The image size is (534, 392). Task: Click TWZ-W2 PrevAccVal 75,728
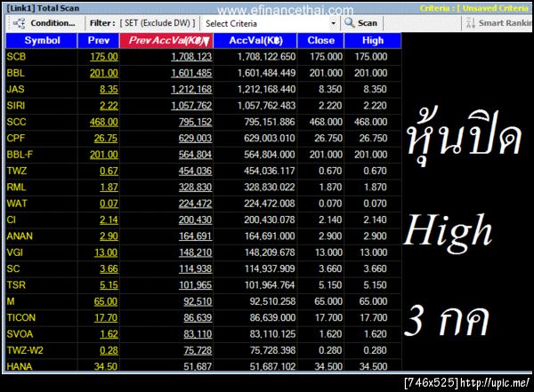[198, 350]
